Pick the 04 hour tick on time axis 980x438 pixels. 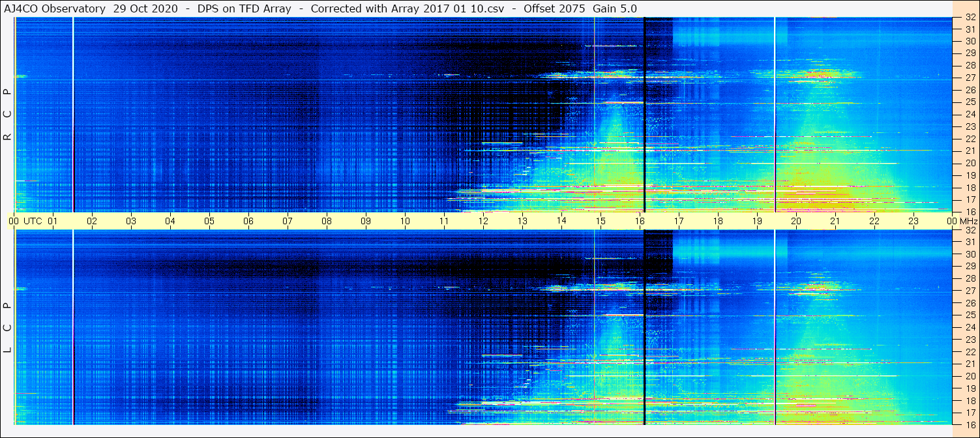pyautogui.click(x=170, y=221)
